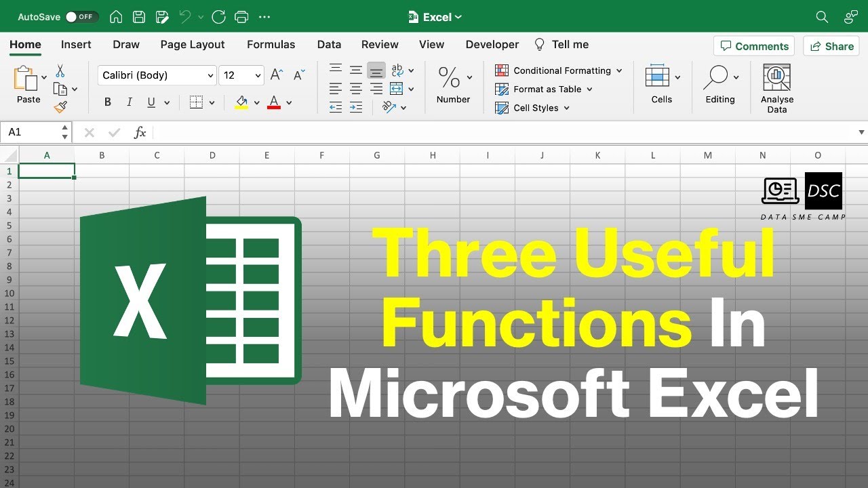This screenshot has height=488, width=868.
Task: Open the Draw tab
Action: point(126,44)
